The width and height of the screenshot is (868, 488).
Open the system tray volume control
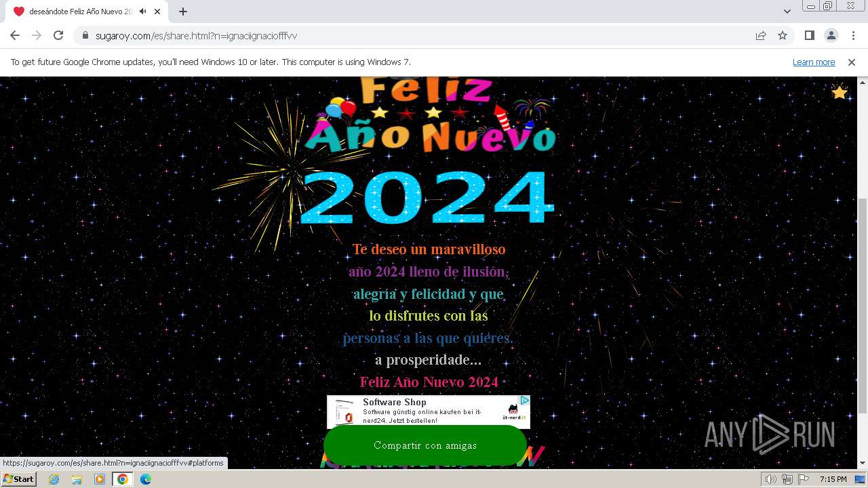tap(770, 479)
